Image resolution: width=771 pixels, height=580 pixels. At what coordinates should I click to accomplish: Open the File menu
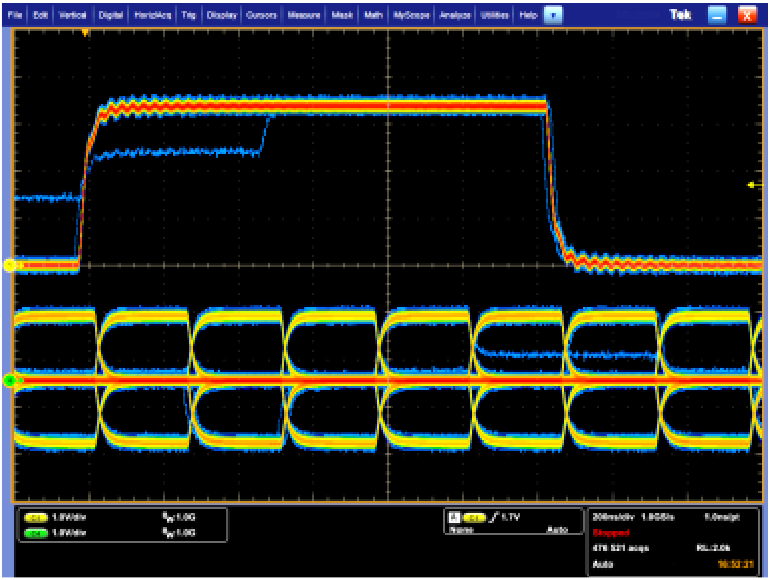(x=14, y=16)
